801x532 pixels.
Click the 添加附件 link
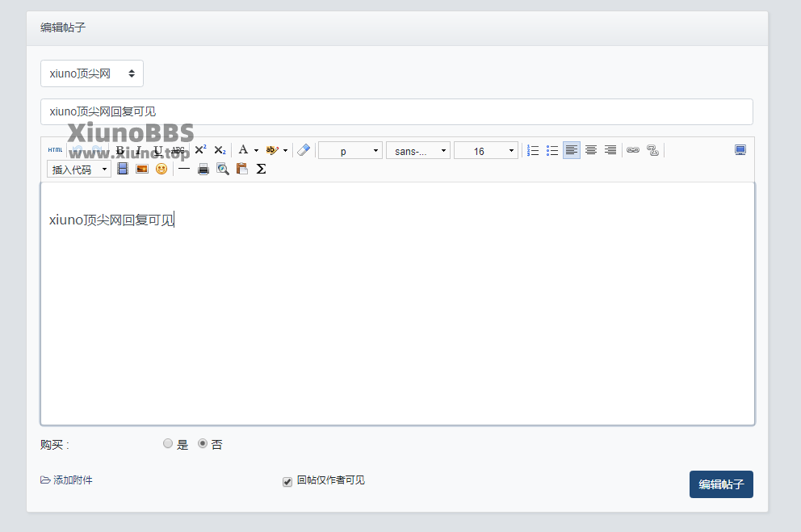pos(66,480)
